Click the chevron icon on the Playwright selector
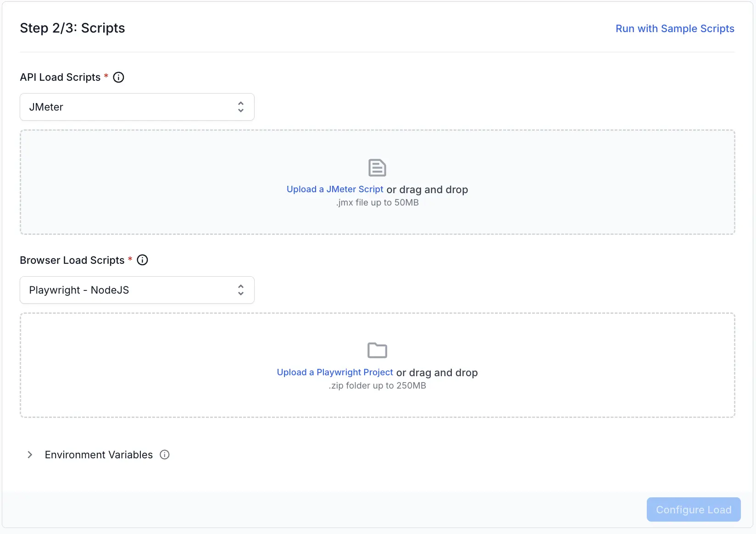756x534 pixels. 240,290
